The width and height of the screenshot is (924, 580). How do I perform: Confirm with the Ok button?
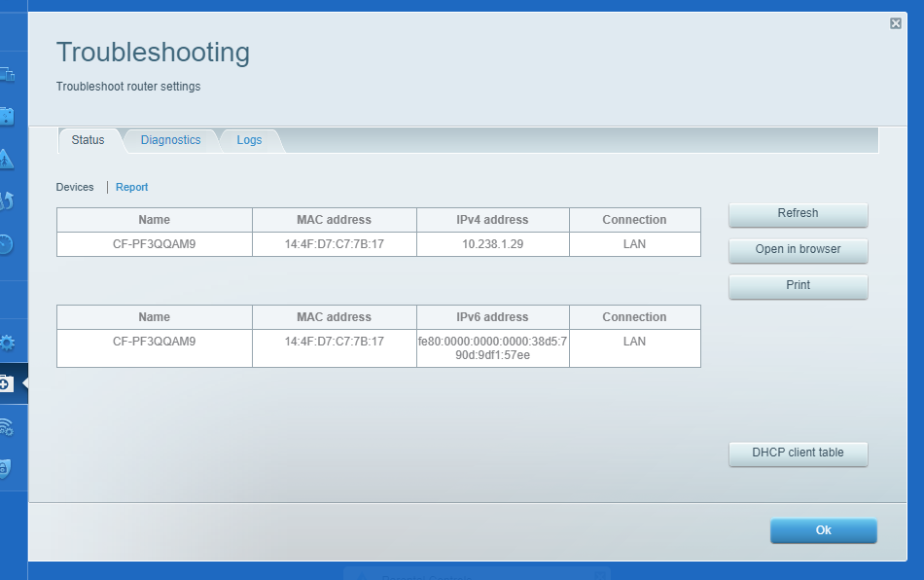click(823, 530)
